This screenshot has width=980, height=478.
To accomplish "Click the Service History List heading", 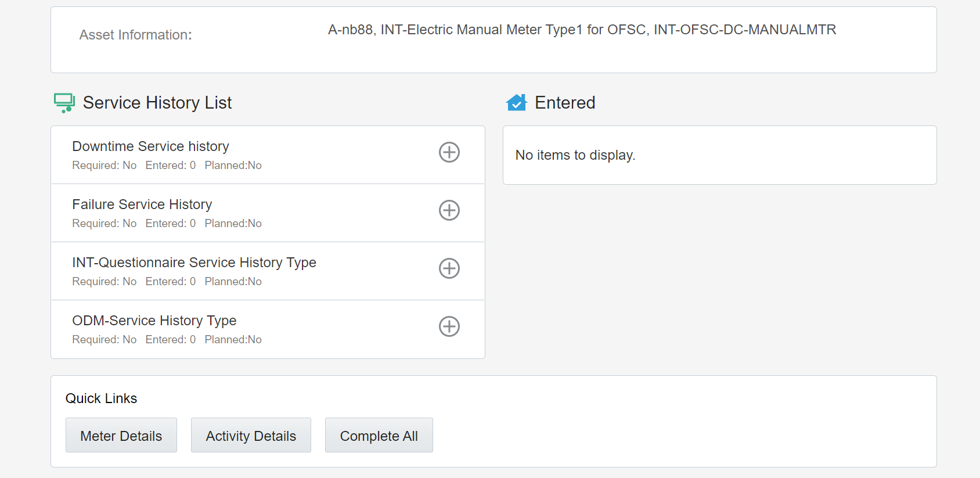I will (157, 103).
